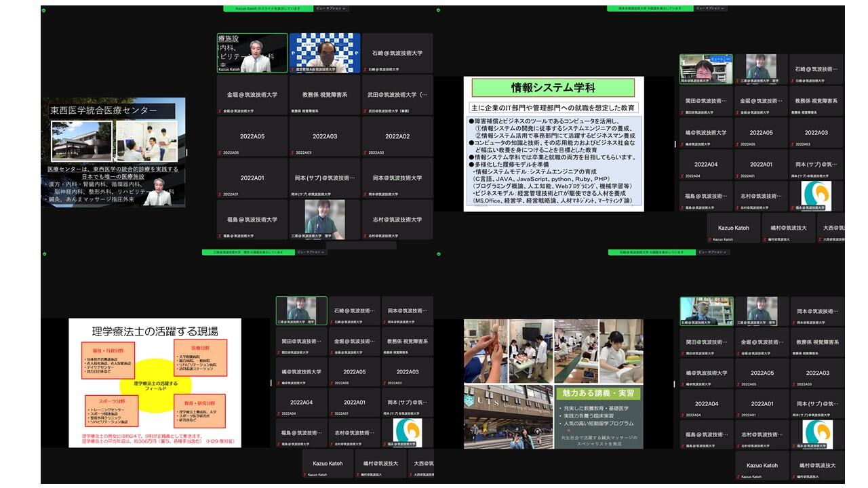Click muted mic icon beside 2022A05 in top-left window
This screenshot has height=488, width=868.
click(220, 153)
